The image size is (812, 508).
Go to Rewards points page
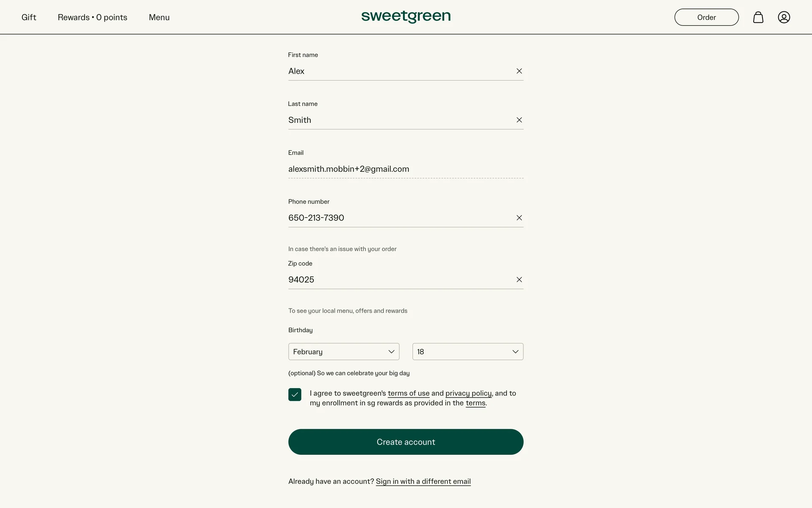pos(92,17)
